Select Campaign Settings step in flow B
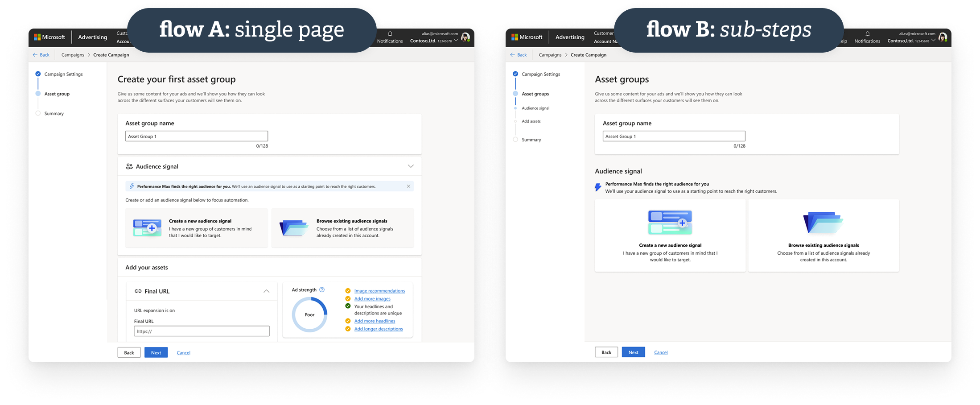Screen dimensions: 980x405 click(x=541, y=74)
